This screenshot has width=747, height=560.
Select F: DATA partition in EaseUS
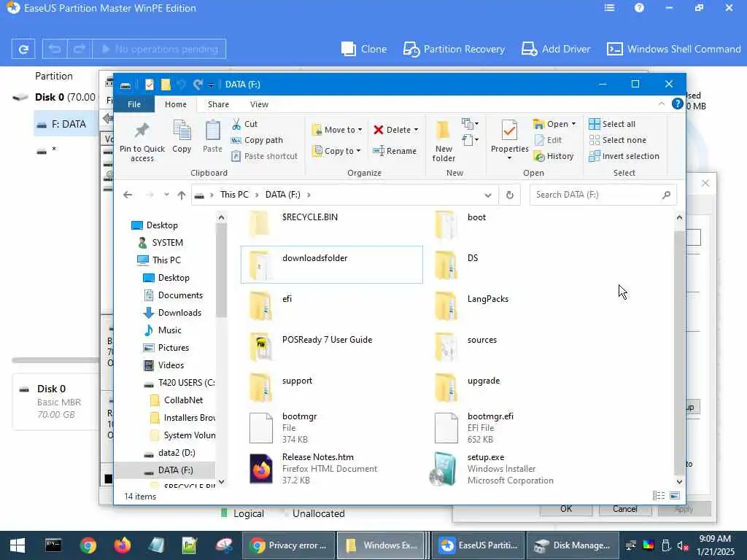click(66, 124)
